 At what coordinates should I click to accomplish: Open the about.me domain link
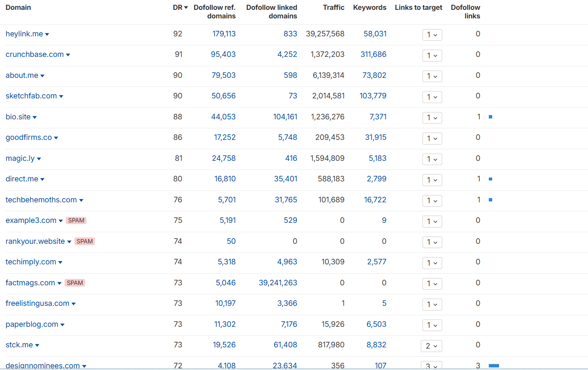22,75
